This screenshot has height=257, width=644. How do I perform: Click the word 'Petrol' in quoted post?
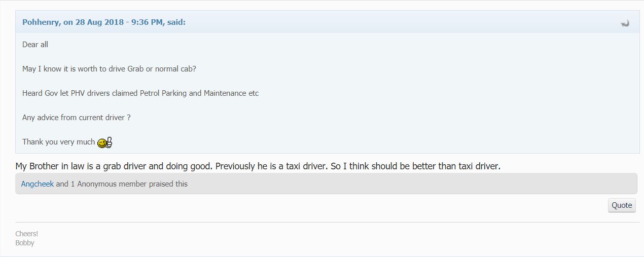tap(150, 93)
